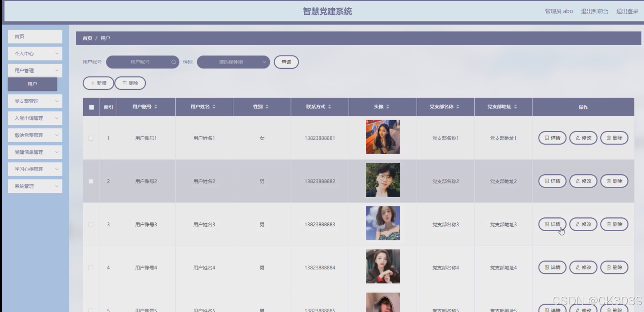Sort by 头像 column arrows
The image size is (644, 312).
[387, 107]
